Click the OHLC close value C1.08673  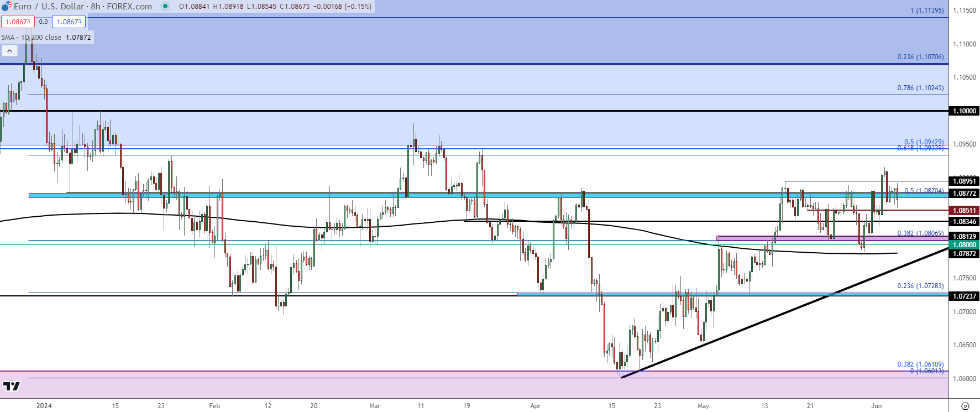point(295,7)
